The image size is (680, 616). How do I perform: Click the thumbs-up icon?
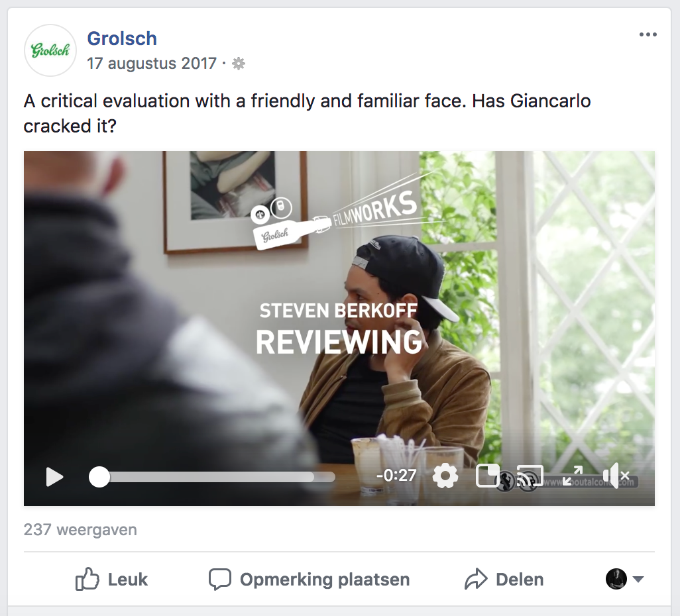87,579
